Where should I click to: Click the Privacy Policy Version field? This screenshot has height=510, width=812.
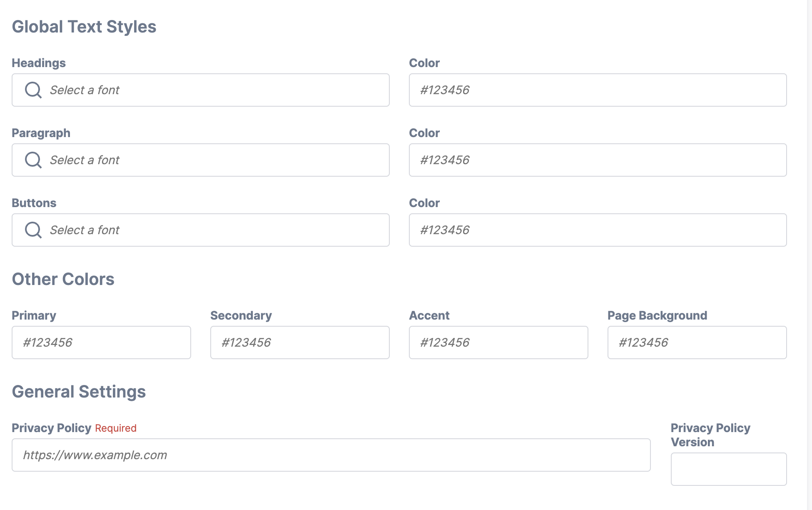tap(729, 469)
